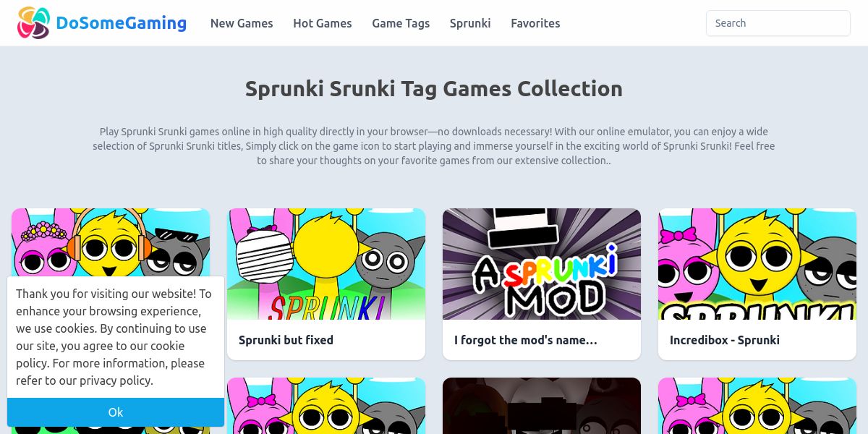Open second-row thumbnail below Incredibox - Sprunki

click(x=757, y=406)
